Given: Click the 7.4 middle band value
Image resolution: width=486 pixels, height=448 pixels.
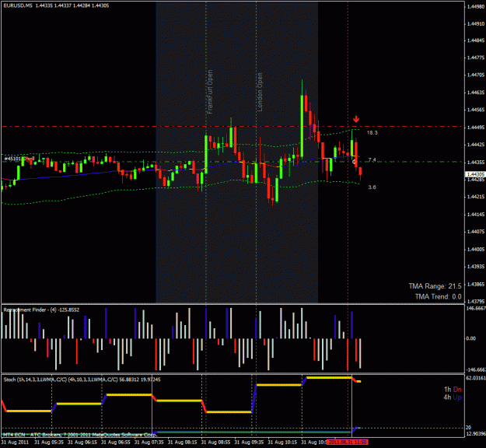Looking at the screenshot, I should (x=372, y=160).
